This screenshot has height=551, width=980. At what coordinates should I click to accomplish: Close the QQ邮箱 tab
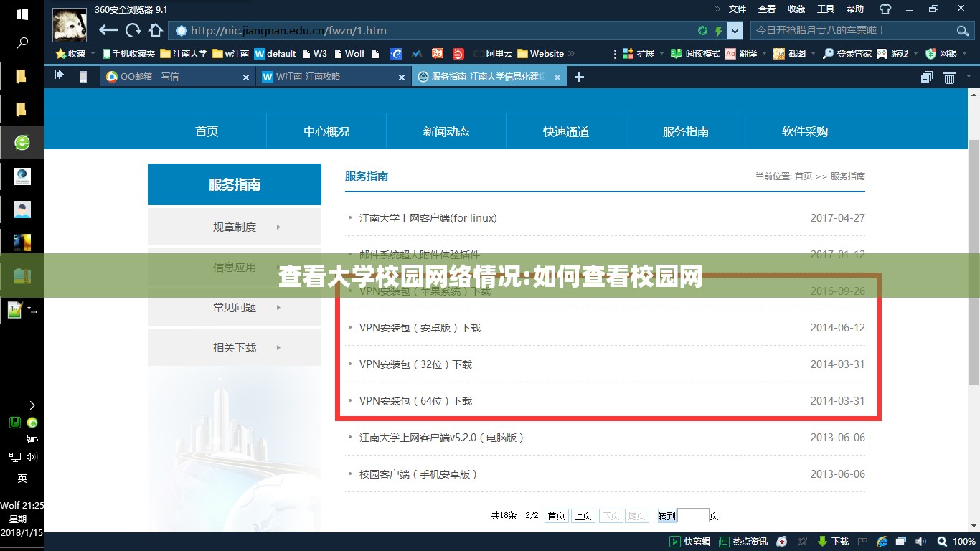point(245,77)
